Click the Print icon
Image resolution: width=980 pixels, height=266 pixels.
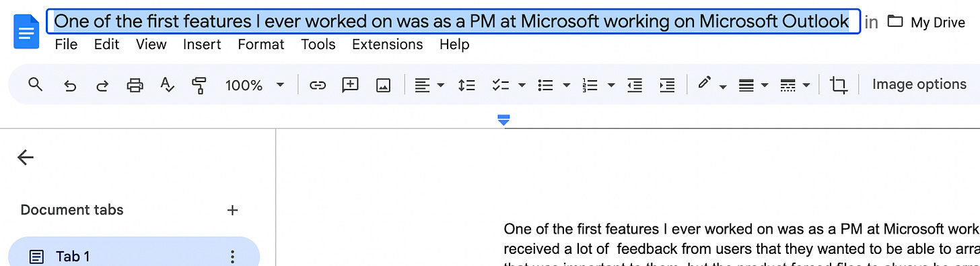(135, 86)
